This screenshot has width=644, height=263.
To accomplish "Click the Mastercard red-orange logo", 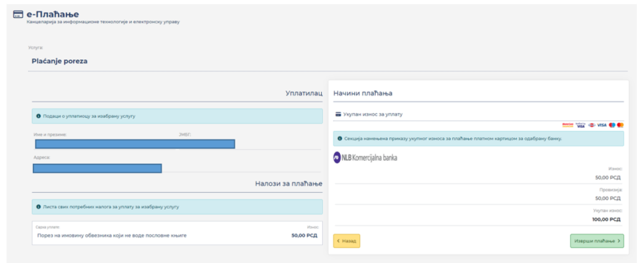I will pyautogui.click(x=620, y=125).
